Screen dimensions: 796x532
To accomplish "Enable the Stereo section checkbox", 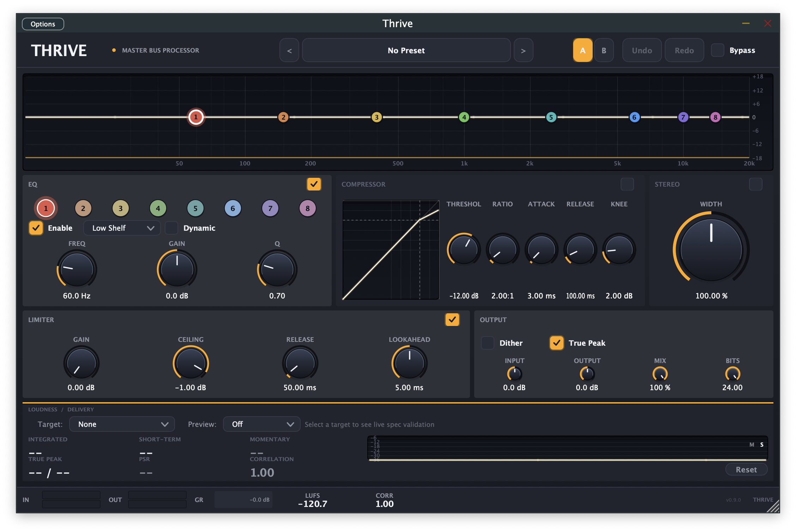I will click(x=755, y=184).
